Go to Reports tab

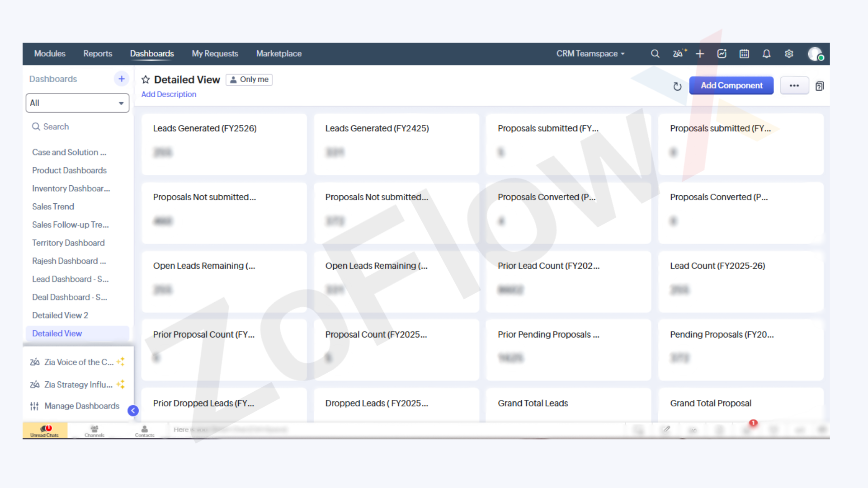click(x=98, y=53)
